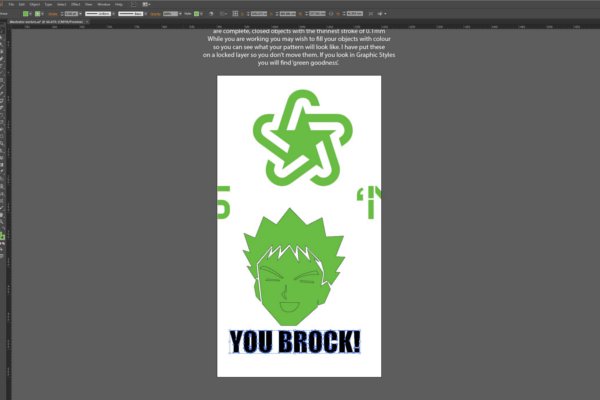Click the Stroke color swatch in control bar
600x400 pixels.
[x=38, y=14]
